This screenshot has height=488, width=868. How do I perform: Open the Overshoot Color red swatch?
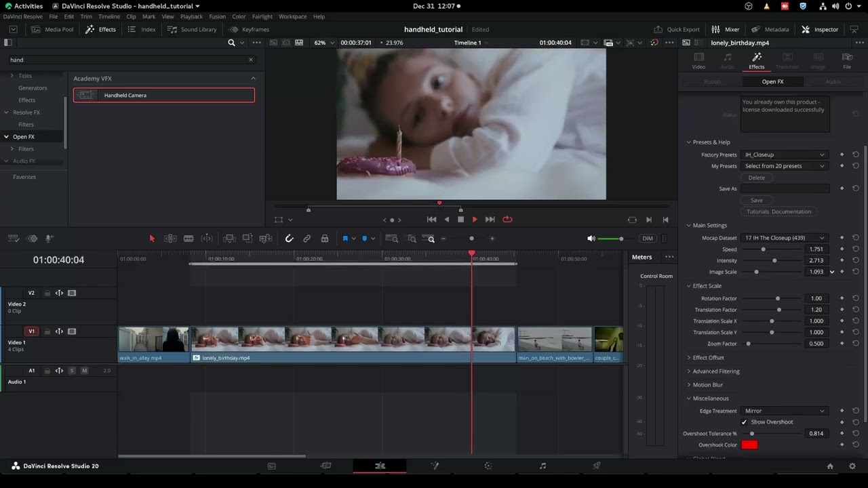click(749, 445)
